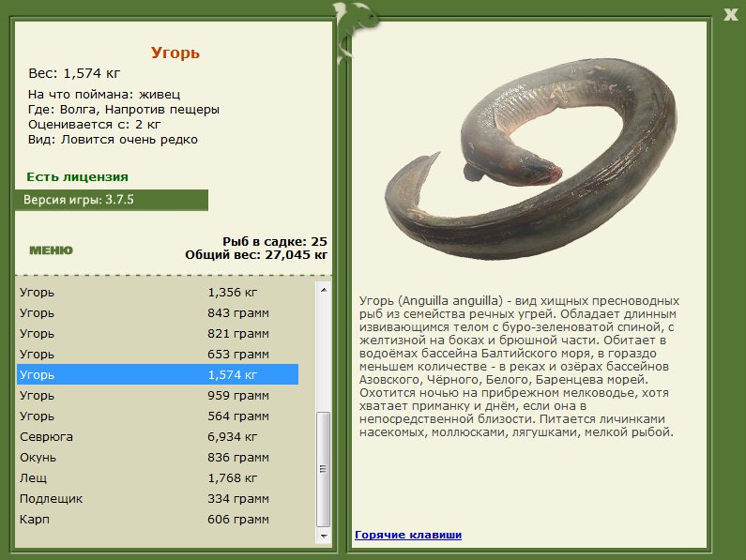This screenshot has height=560, width=746.
Task: Select Карп 606 грамм row
Action: pos(158,519)
